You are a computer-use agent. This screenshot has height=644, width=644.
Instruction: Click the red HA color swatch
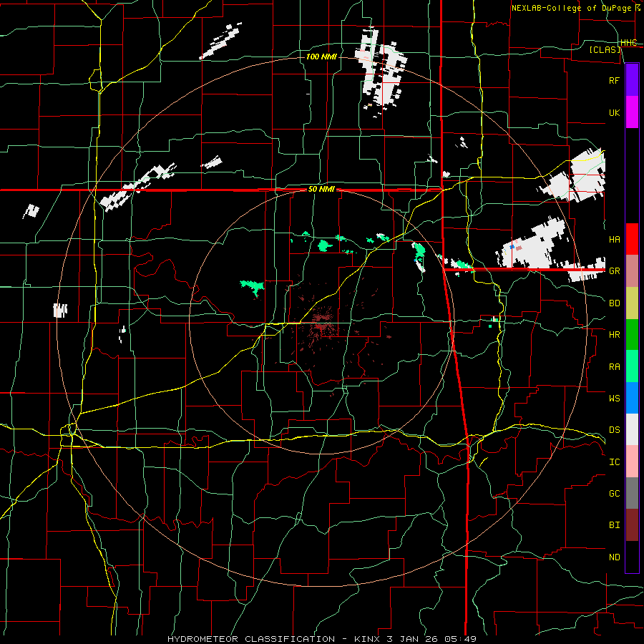pos(632,239)
